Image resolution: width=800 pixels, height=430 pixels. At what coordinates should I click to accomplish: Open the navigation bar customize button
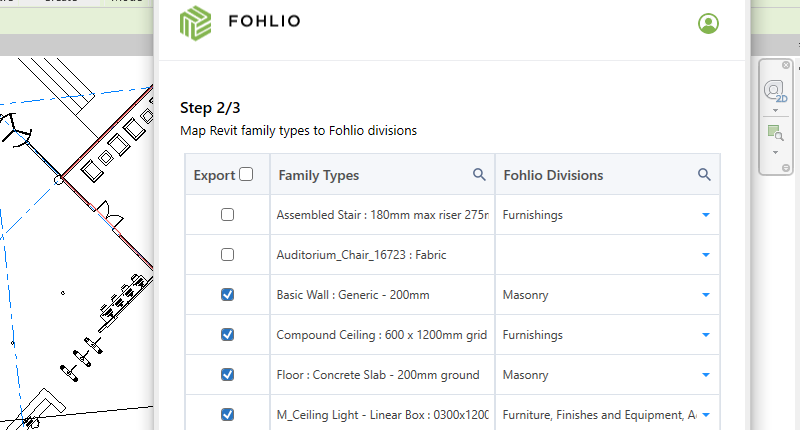[x=786, y=168]
